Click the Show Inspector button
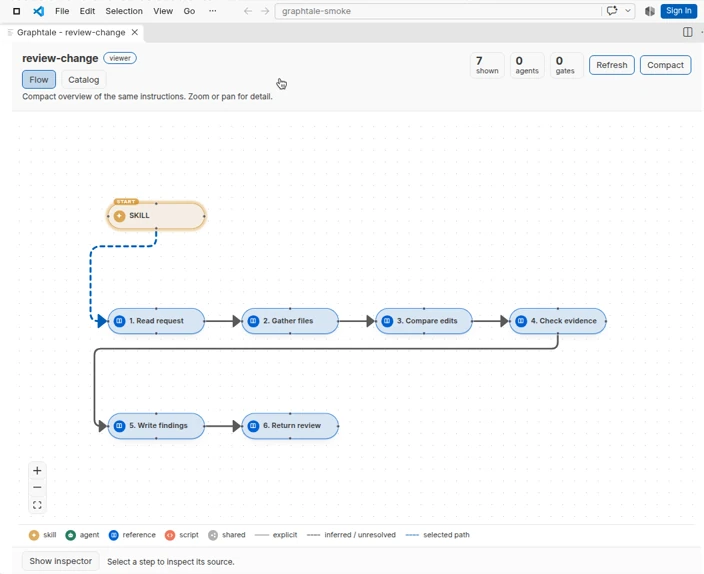Screen dimensions: 704x574 [x=61, y=561]
